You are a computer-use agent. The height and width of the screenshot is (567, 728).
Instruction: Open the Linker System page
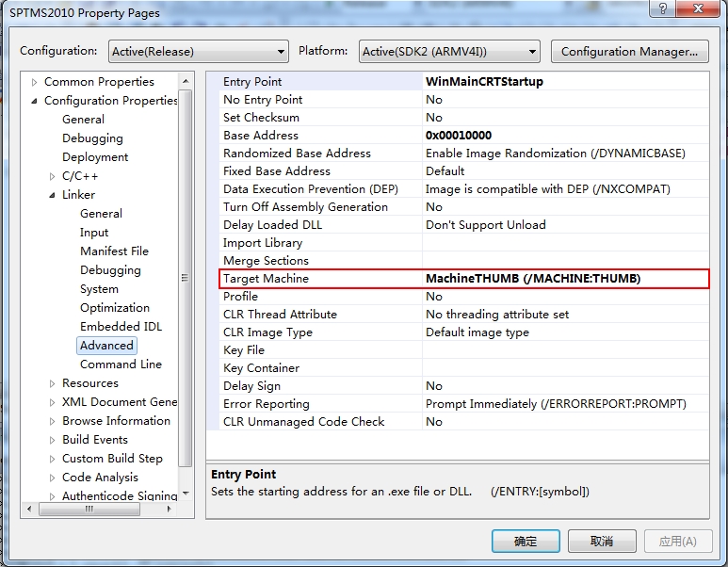[99, 289]
